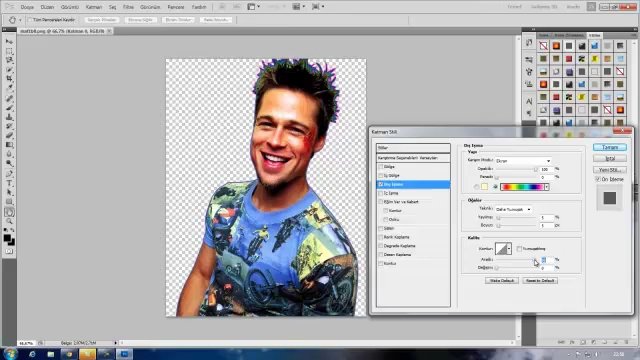Select the Quick Selection tool
640x360 pixels.
[9, 69]
